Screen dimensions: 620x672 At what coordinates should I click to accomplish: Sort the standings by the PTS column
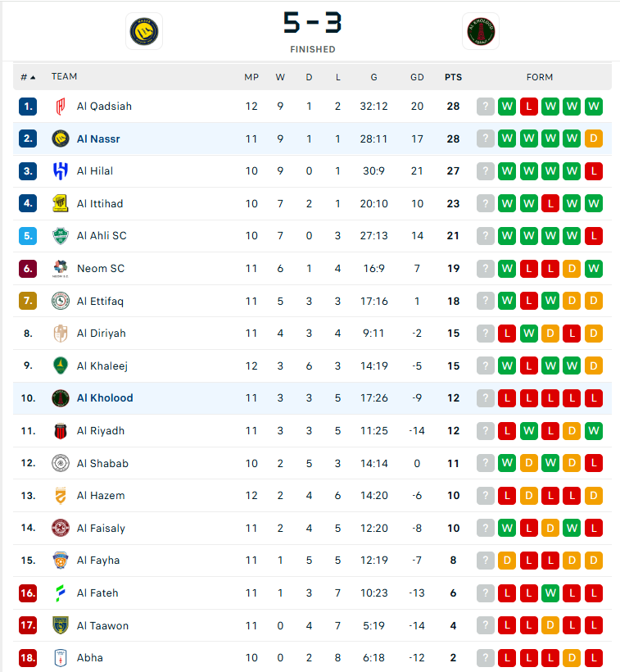[453, 77]
